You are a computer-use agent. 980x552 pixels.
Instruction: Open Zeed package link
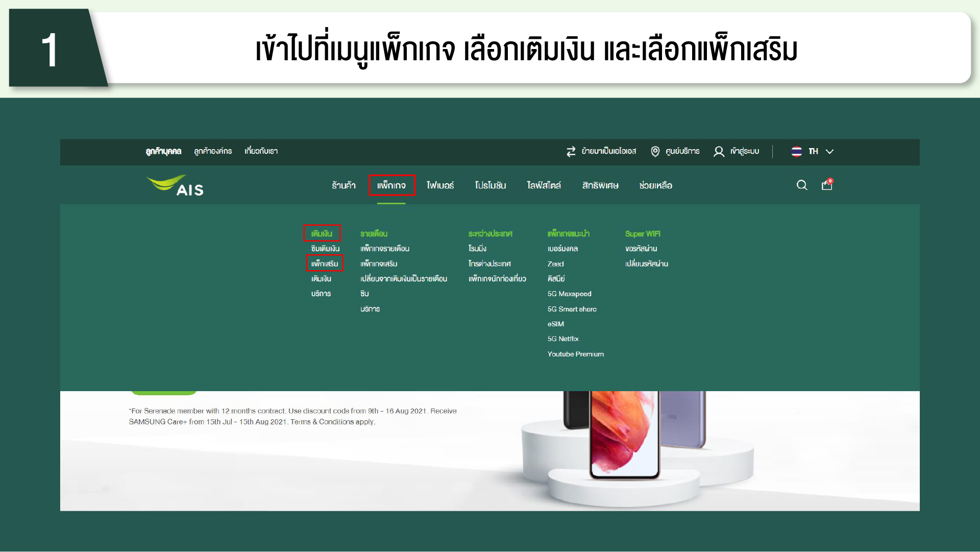coord(556,264)
